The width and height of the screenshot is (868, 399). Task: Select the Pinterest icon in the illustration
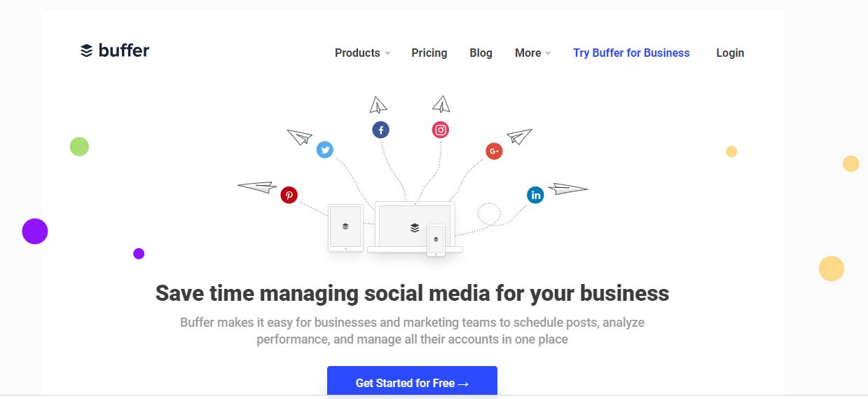(289, 195)
